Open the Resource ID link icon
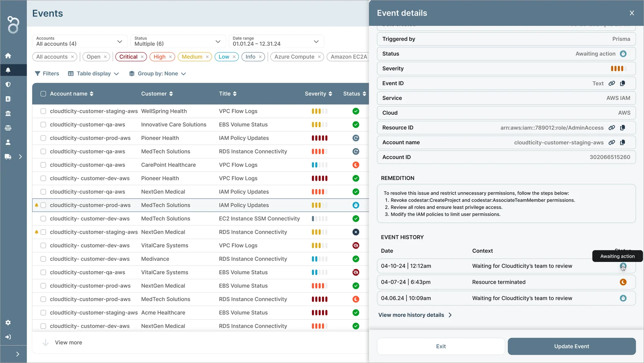The height and width of the screenshot is (363, 644). pyautogui.click(x=612, y=128)
